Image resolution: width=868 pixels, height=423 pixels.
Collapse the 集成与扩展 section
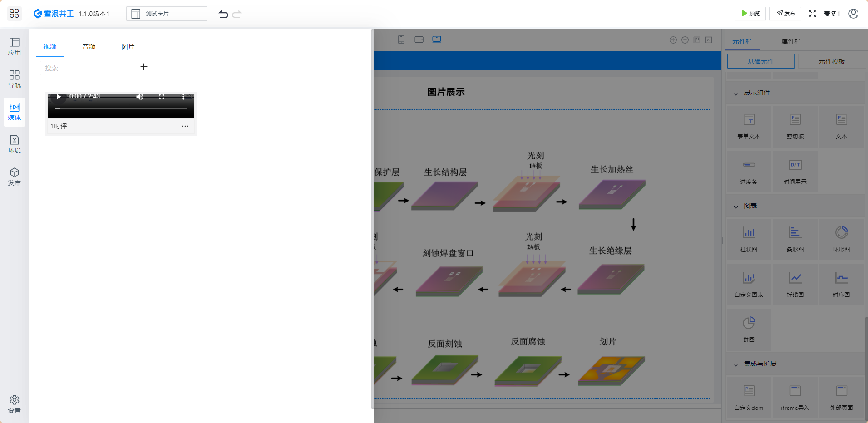coord(736,364)
